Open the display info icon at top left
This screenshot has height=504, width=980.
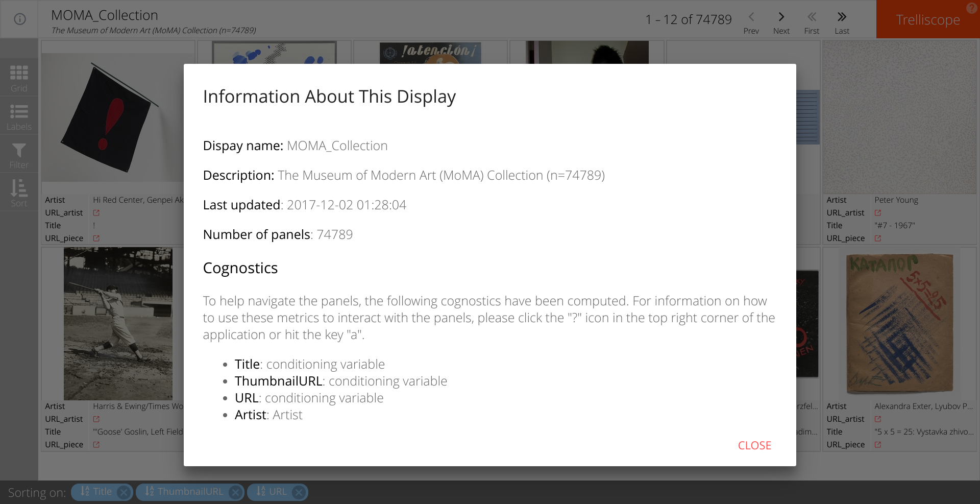click(x=19, y=19)
